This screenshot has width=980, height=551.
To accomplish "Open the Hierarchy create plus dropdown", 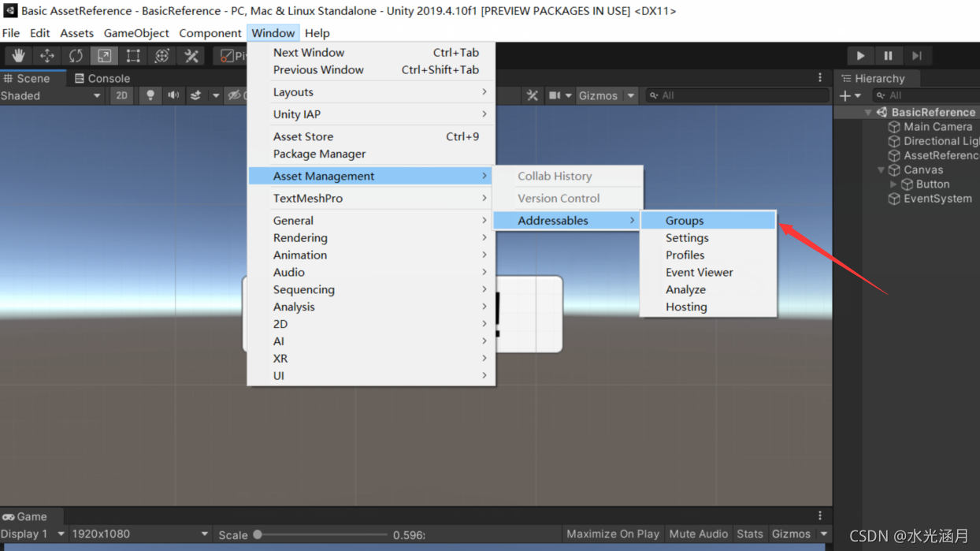I will click(x=850, y=95).
